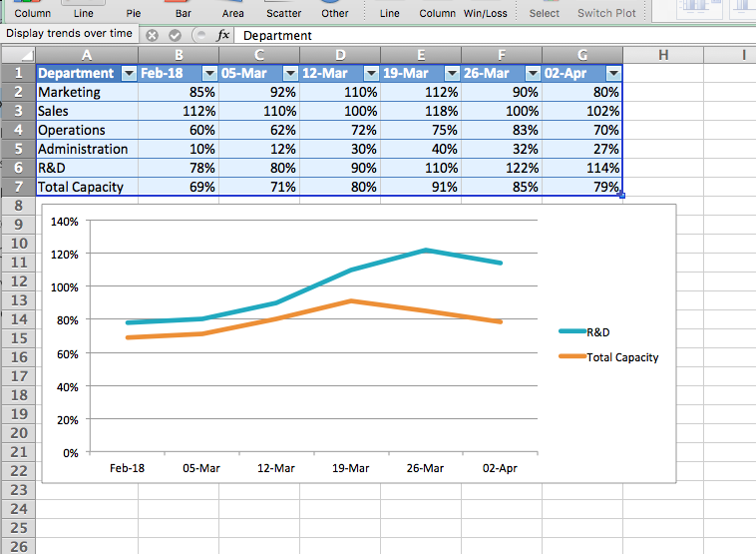This screenshot has height=554, width=756.
Task: Select the R&D legend entry in chart
Action: [584, 332]
